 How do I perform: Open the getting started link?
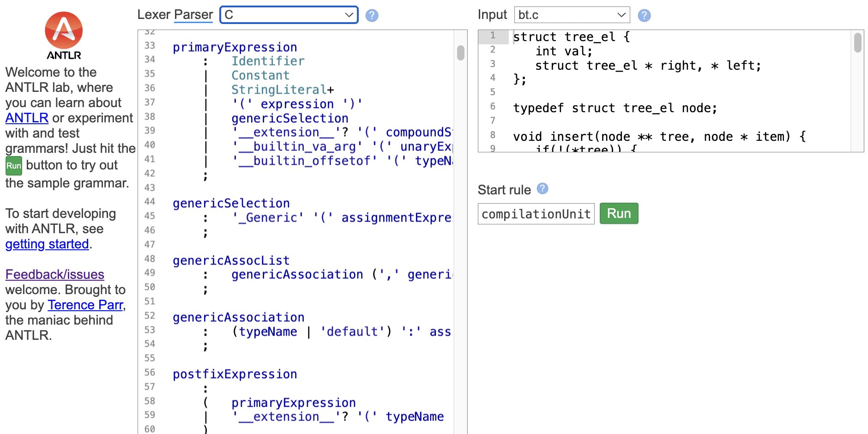(x=46, y=244)
